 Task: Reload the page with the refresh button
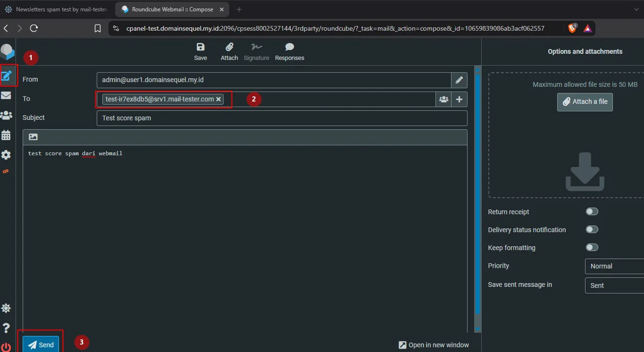[x=34, y=28]
